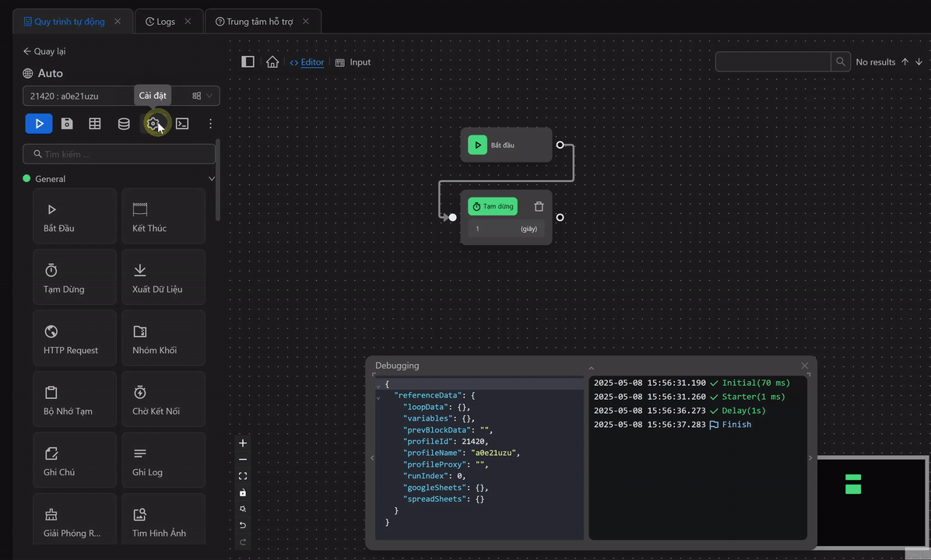Open the terminal console icon
Image resolution: width=931 pixels, height=560 pixels.
tap(181, 123)
